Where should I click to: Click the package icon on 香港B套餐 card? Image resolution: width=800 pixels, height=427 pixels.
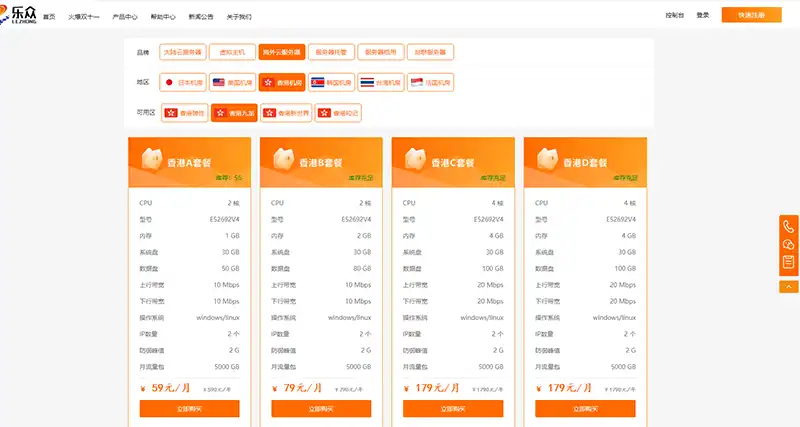coord(283,159)
